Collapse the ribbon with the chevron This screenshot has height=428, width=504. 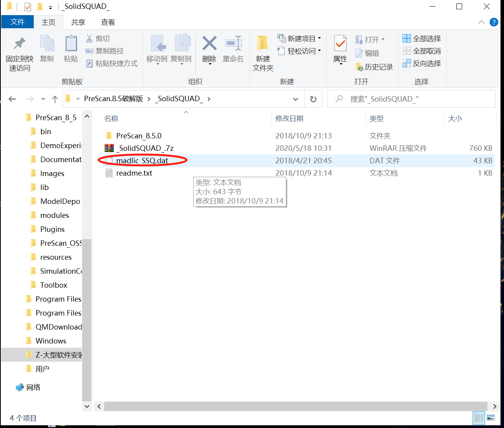482,22
